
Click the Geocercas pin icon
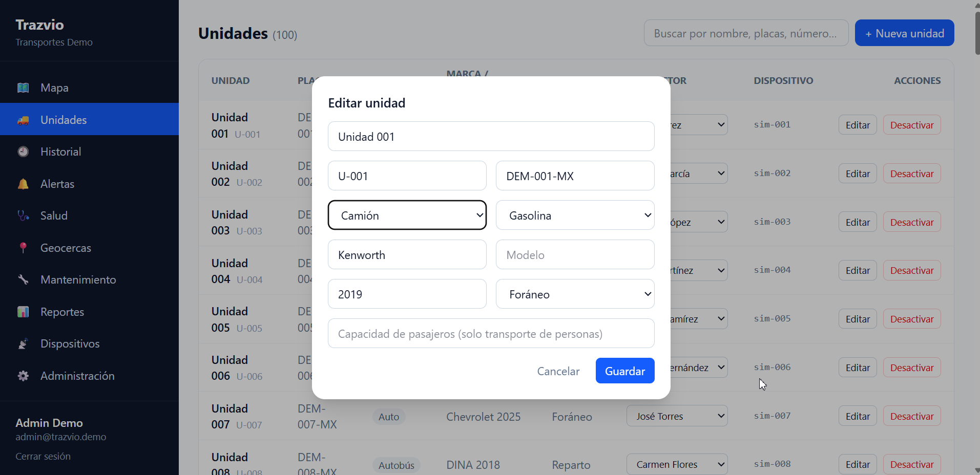click(23, 248)
